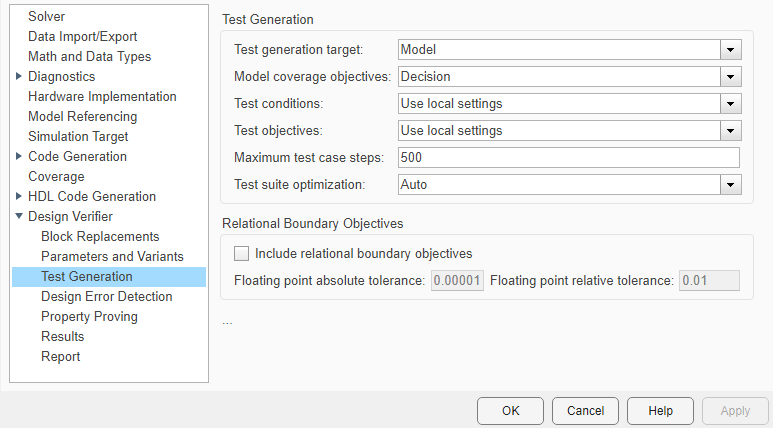Go to Design Error Detection settings
The image size is (773, 428).
pyautogui.click(x=106, y=297)
